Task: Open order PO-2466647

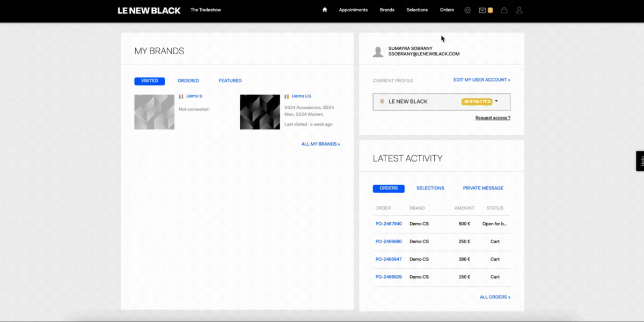Action: [x=389, y=259]
